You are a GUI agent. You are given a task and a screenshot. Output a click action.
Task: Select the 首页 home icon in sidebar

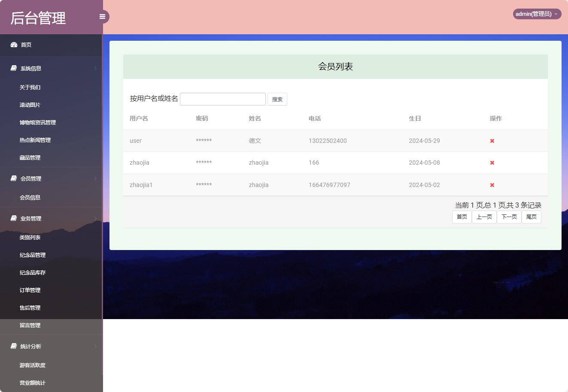13,44
